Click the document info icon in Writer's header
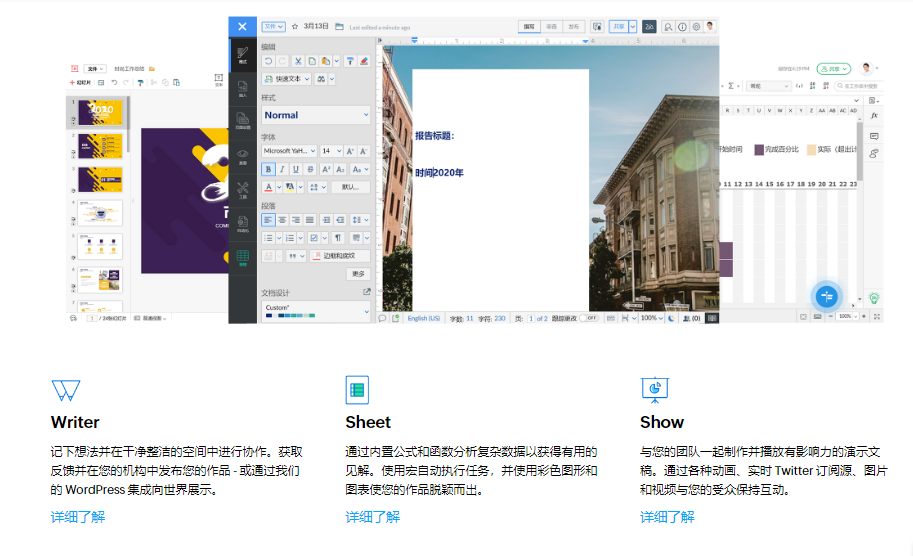This screenshot has width=913, height=556. pyautogui.click(x=682, y=27)
